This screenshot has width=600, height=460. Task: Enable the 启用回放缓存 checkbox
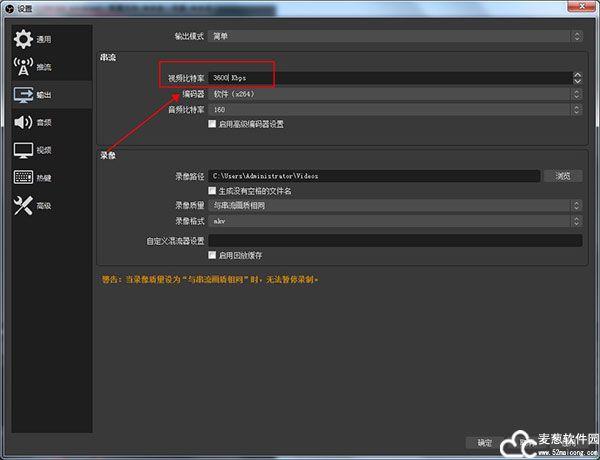tap(212, 255)
